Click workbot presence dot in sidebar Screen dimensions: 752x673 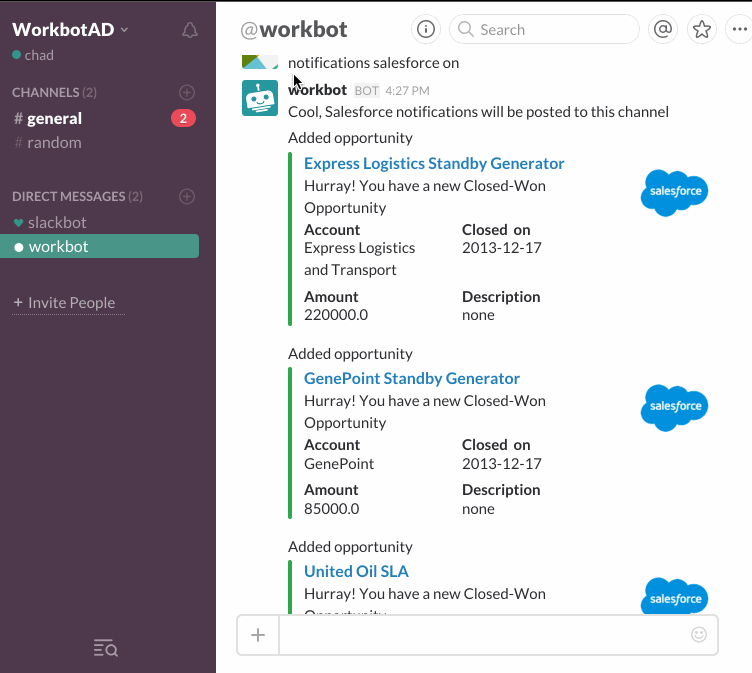click(x=19, y=248)
